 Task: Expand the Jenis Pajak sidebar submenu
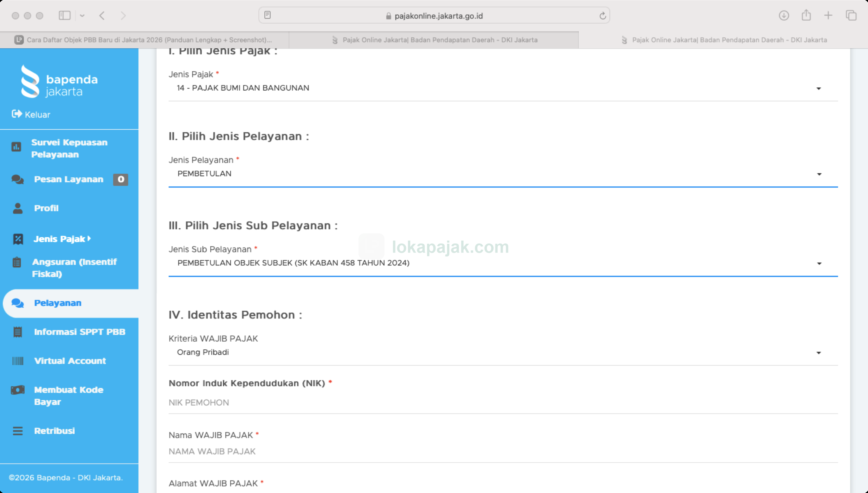[x=62, y=239]
